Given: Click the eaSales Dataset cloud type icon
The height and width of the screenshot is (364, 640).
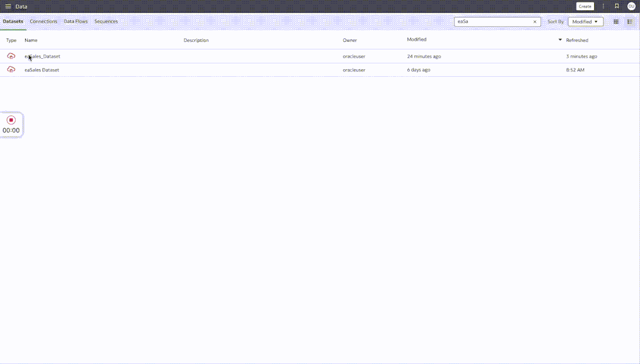Looking at the screenshot, I should [x=11, y=69].
